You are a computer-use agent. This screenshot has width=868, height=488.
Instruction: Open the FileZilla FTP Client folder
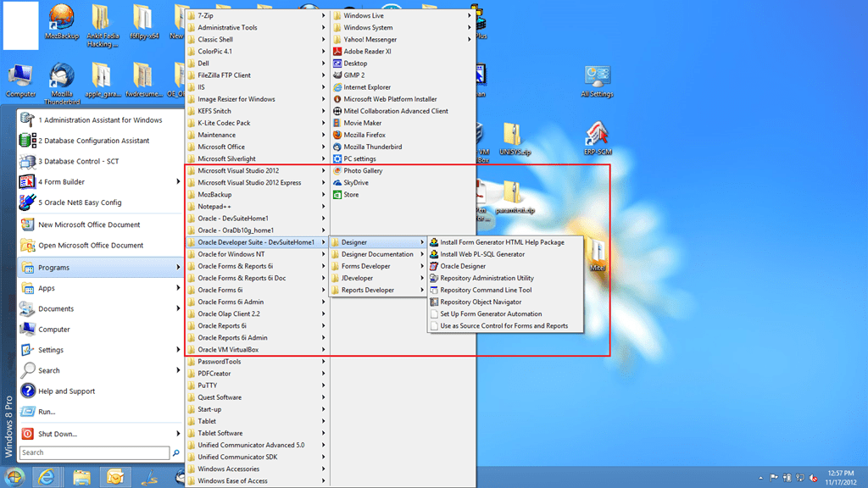point(257,75)
